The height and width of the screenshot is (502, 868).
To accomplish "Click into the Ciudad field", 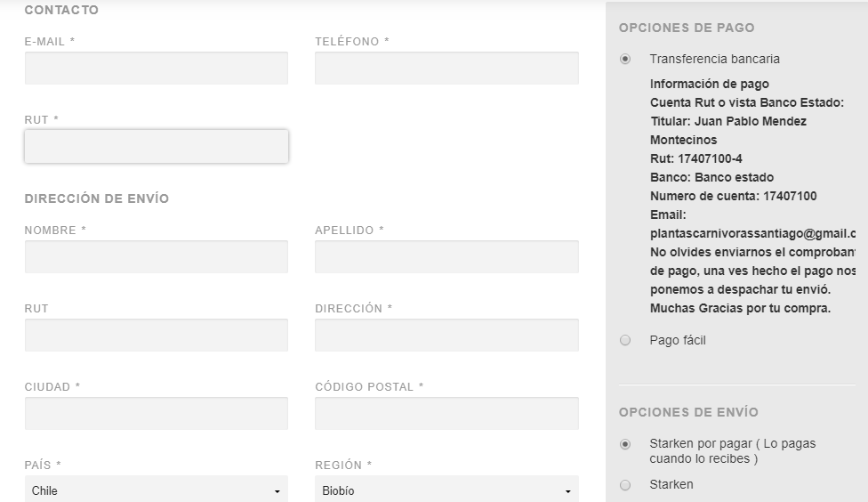I will (157, 413).
